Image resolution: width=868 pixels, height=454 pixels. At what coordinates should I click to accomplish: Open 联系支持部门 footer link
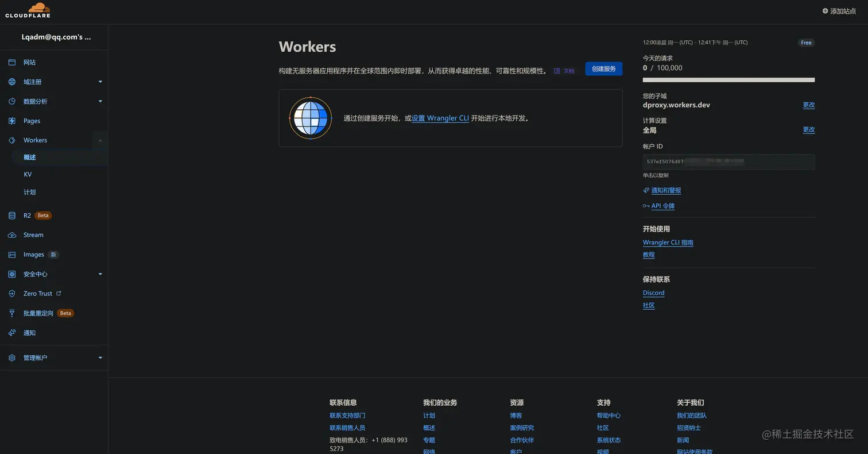pos(347,415)
